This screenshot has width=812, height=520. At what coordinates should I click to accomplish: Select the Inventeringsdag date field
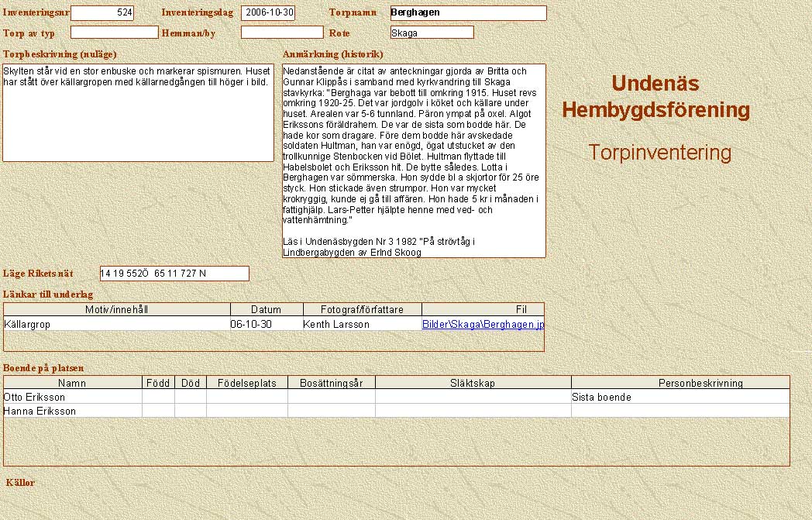pyautogui.click(x=268, y=13)
